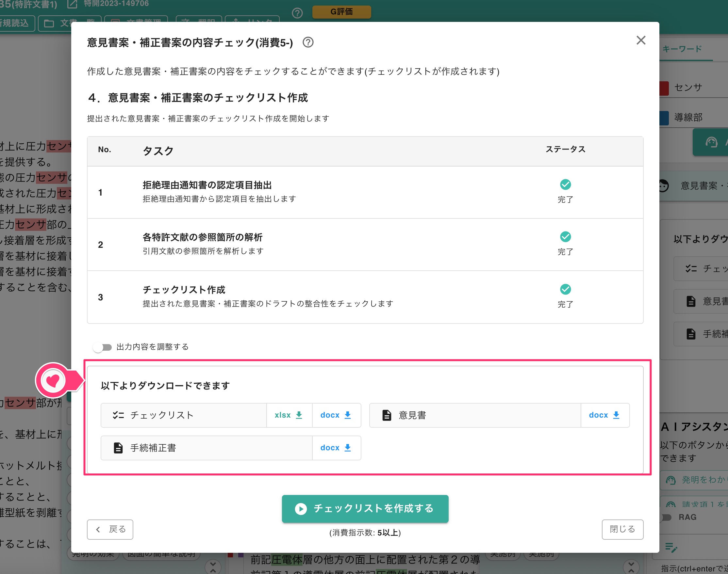
Task: Click the G評価 button in header
Action: click(x=341, y=12)
